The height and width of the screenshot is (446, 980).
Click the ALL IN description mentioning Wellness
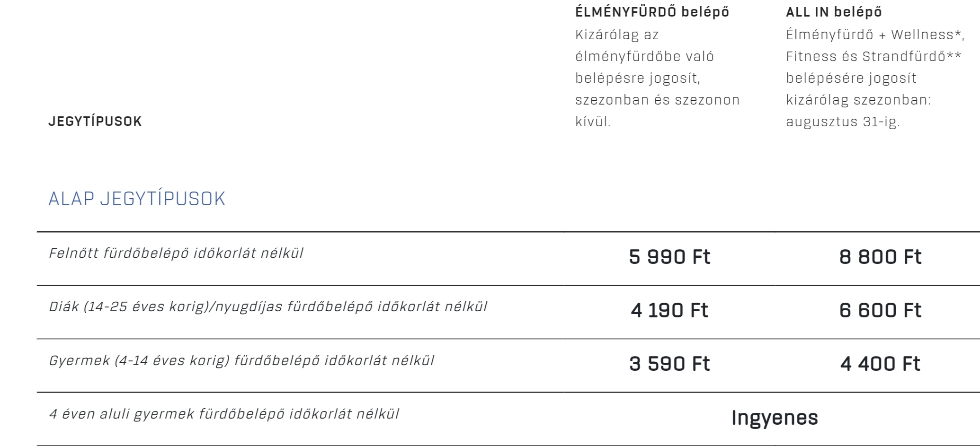pos(875,78)
